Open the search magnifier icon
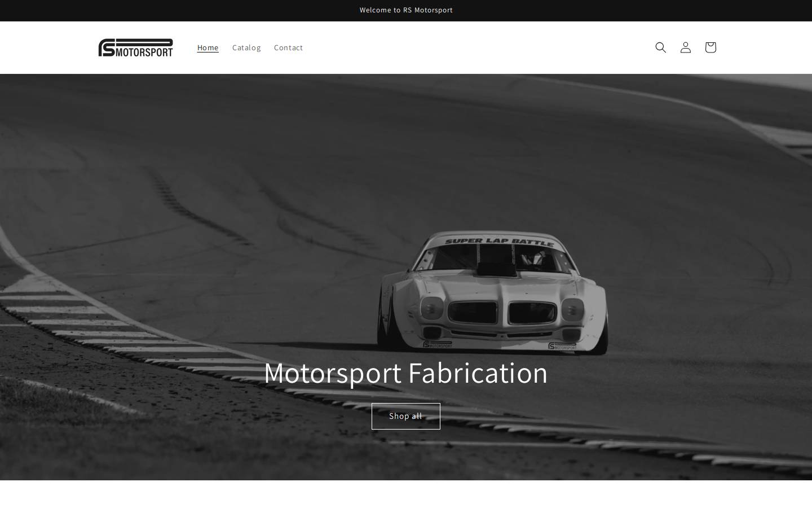Viewport: 812px width, 508px height. click(660, 47)
